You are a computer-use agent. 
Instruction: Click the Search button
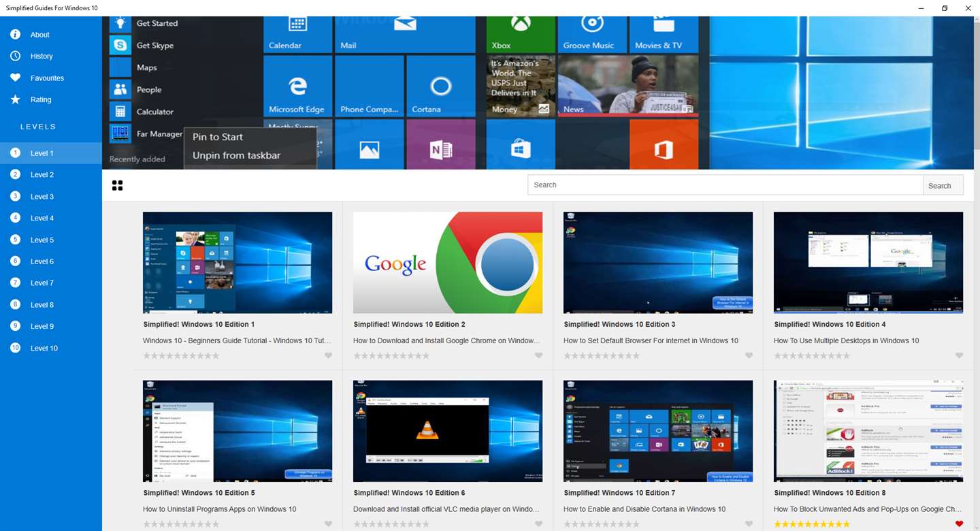(943, 185)
